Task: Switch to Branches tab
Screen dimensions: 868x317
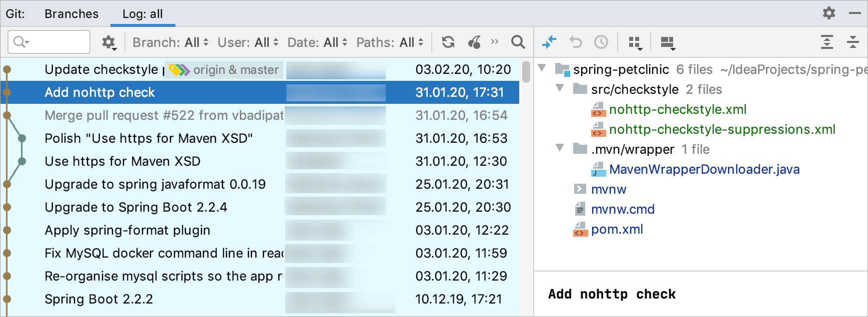Action: click(x=71, y=13)
